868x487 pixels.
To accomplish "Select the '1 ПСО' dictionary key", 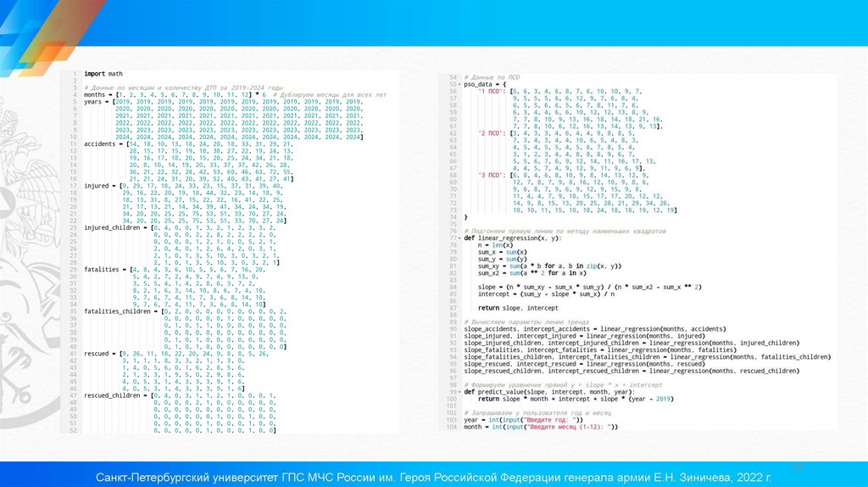I will tap(492, 92).
